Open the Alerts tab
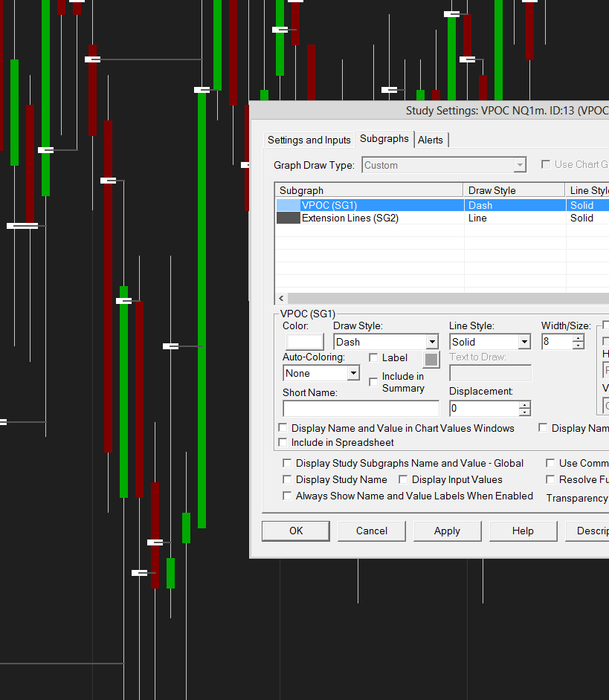The width and height of the screenshot is (609, 700). tap(431, 140)
